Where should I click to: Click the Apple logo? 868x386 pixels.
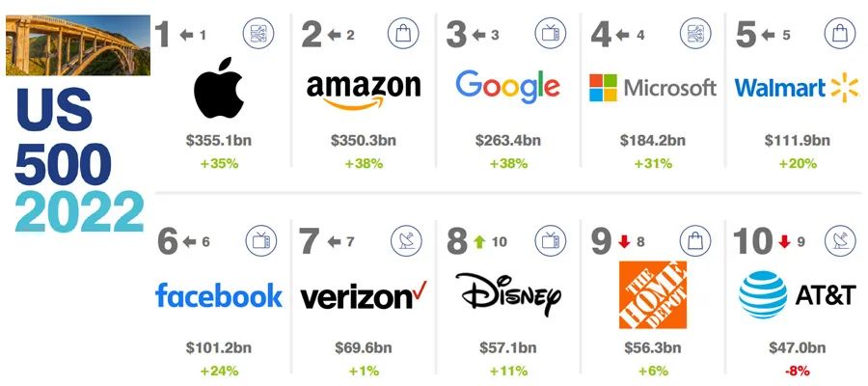(218, 90)
